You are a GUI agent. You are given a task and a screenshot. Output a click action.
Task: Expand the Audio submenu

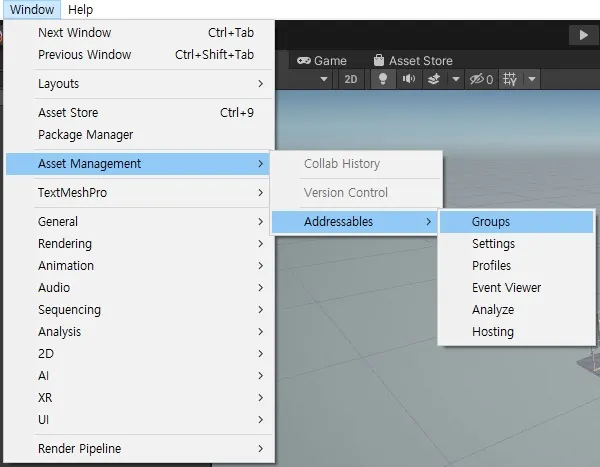tap(139, 288)
